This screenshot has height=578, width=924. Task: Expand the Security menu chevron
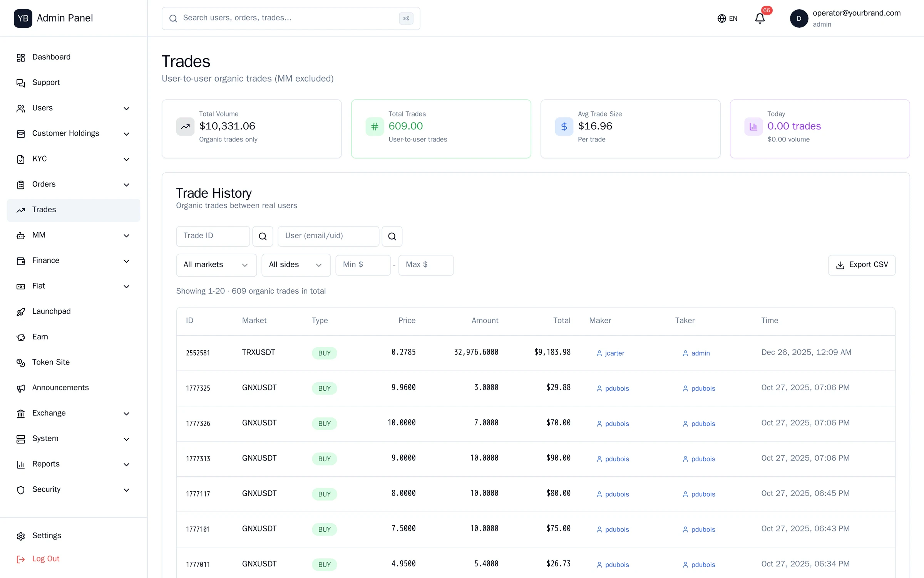126,490
